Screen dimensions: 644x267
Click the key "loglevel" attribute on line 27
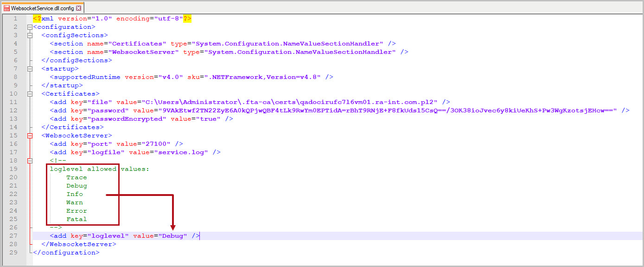tap(100, 236)
